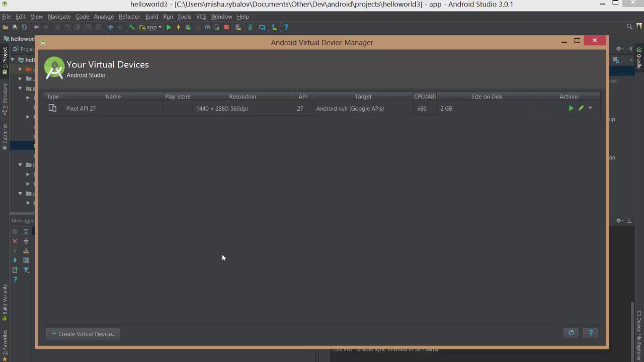
Task: Click the Open folder toolbar icon
Action: (x=5, y=27)
